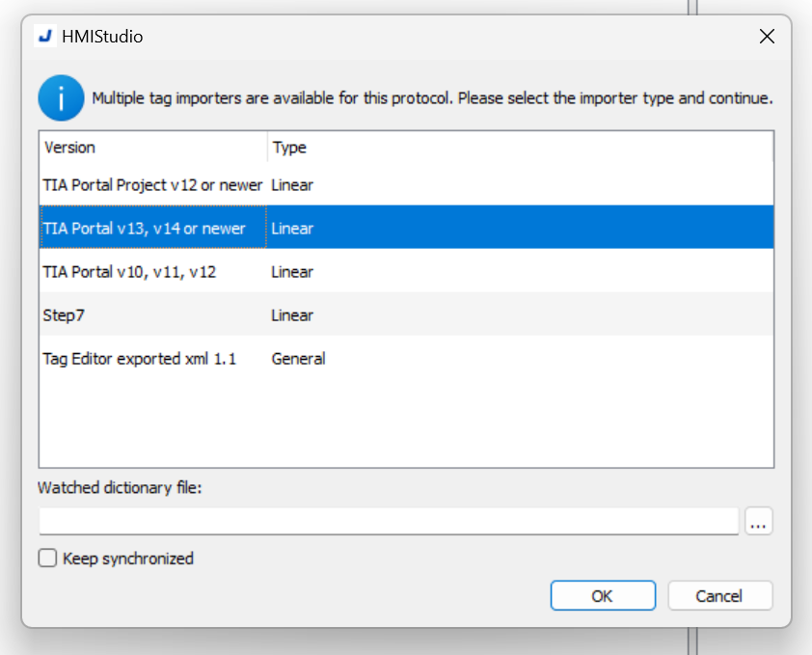
Task: Click the Keep synchronized label
Action: pyautogui.click(x=128, y=559)
